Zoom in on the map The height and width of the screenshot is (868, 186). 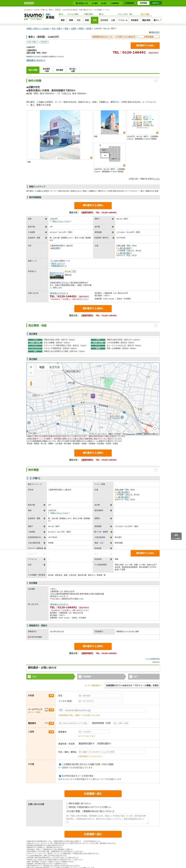[31, 367]
